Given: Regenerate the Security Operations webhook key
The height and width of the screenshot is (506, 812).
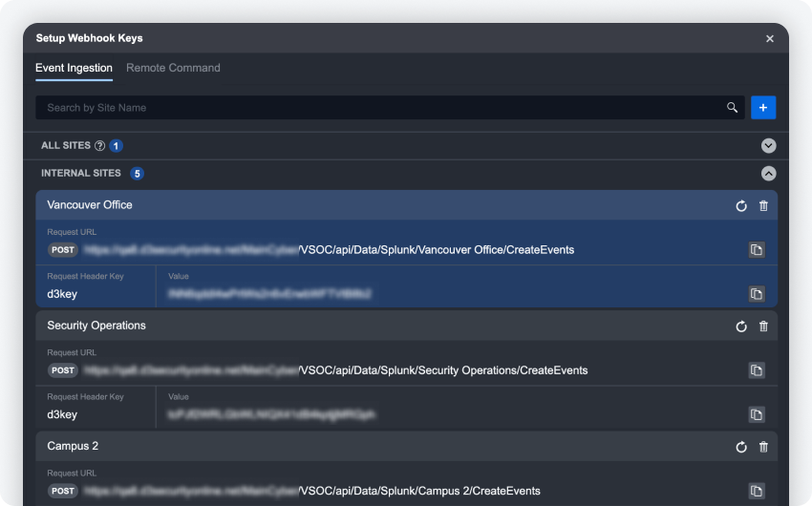Looking at the screenshot, I should 741,327.
